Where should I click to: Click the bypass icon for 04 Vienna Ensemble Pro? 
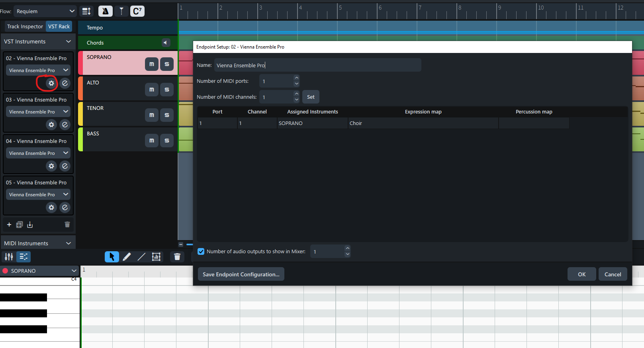65,166
